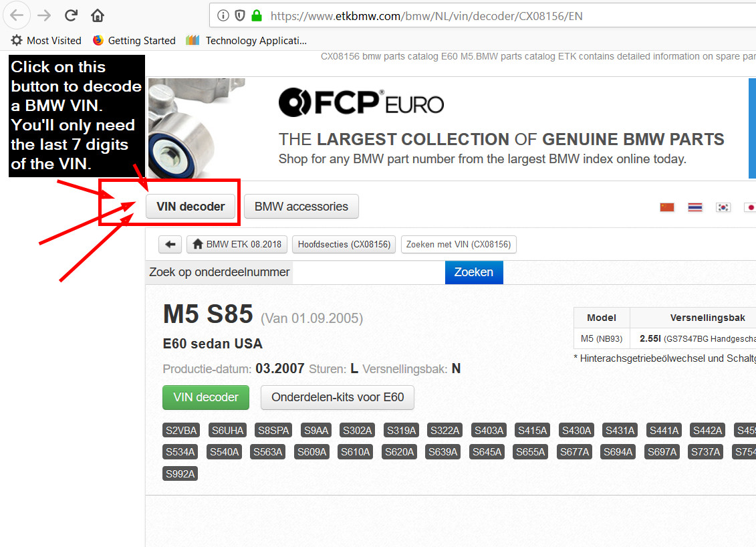This screenshot has height=547, width=756.
Task: Open Onderdelen-kits voor E60 button
Action: point(338,397)
